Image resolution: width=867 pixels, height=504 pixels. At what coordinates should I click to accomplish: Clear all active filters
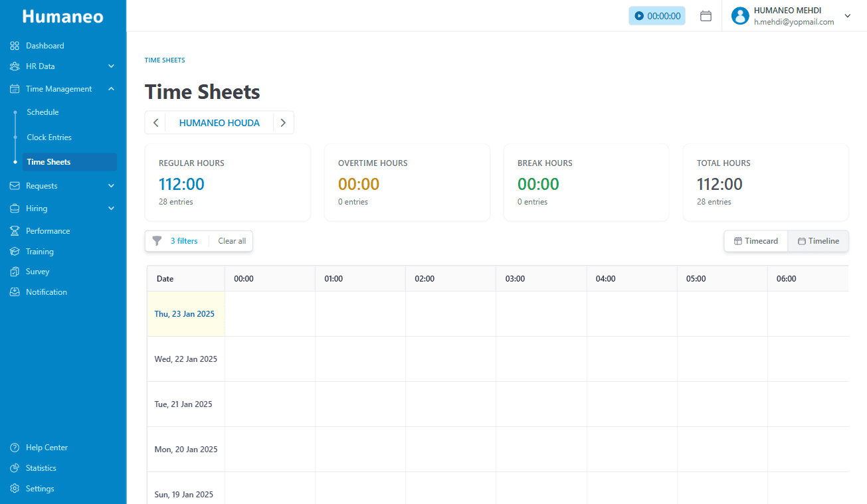(x=231, y=240)
